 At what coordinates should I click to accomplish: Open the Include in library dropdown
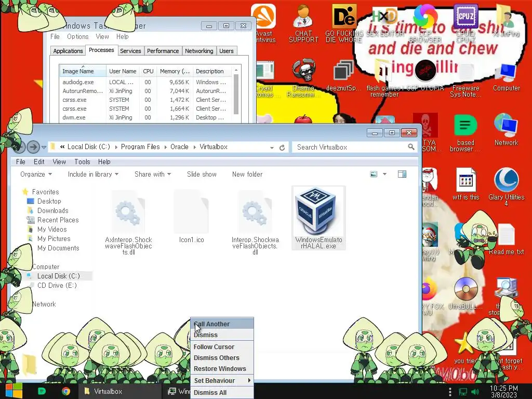(x=93, y=175)
